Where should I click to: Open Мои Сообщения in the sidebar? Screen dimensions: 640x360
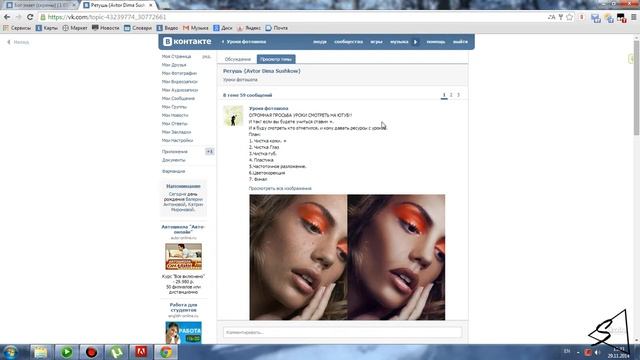click(178, 98)
